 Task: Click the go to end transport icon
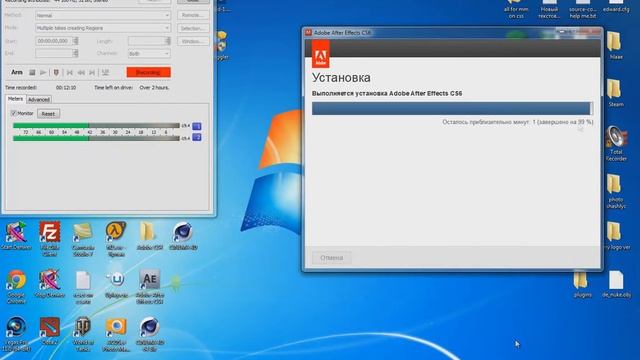click(x=92, y=72)
